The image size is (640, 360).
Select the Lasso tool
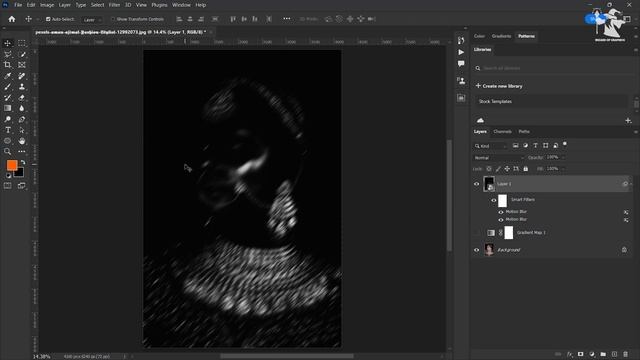tap(7, 54)
